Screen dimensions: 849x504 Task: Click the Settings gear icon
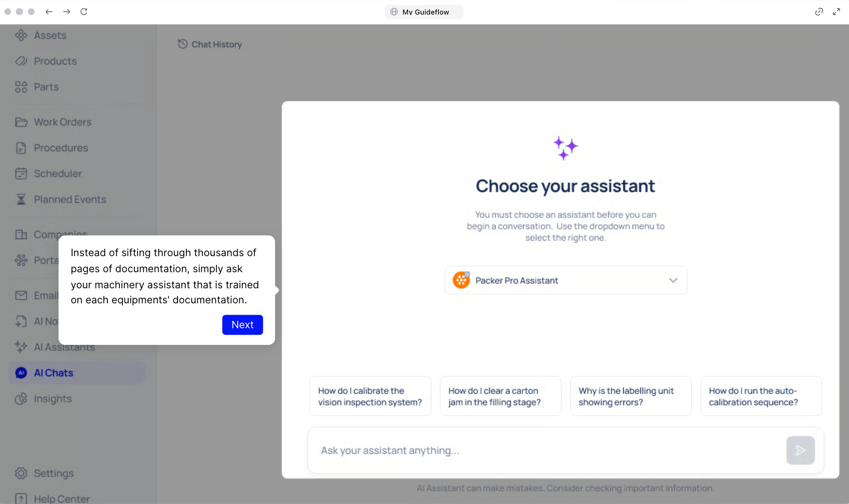click(x=21, y=473)
